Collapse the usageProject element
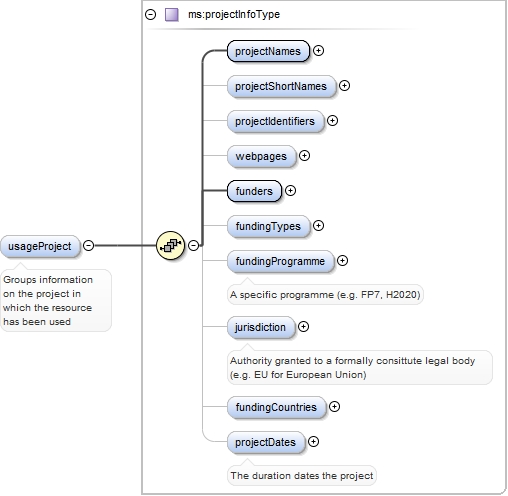508x496 pixels. (x=88, y=246)
